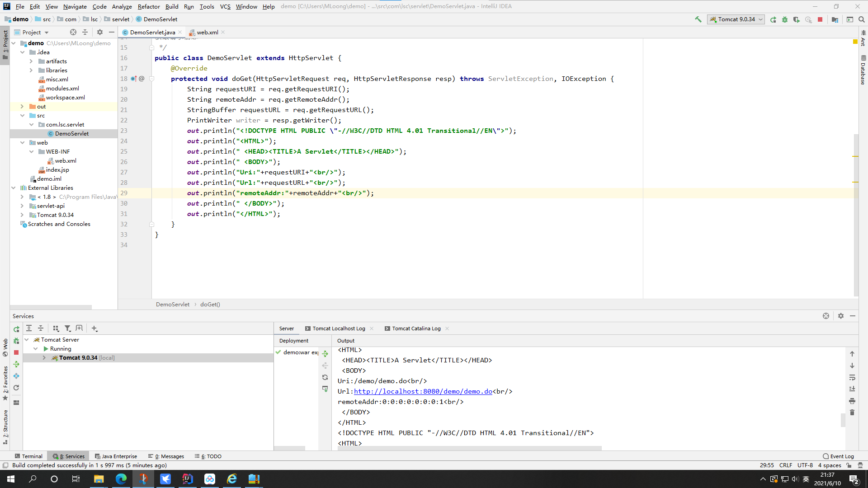Open the Refactor menu
868x488 pixels.
click(149, 6)
